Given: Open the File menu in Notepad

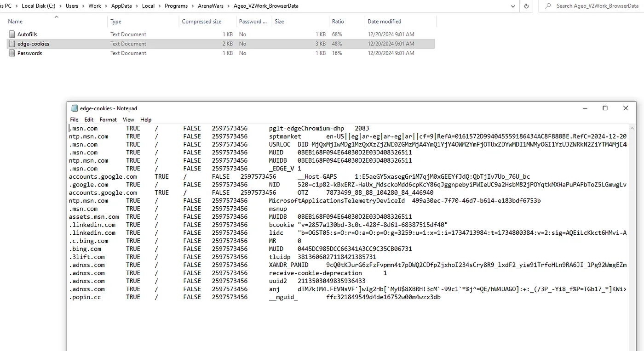Looking at the screenshot, I should 74,119.
